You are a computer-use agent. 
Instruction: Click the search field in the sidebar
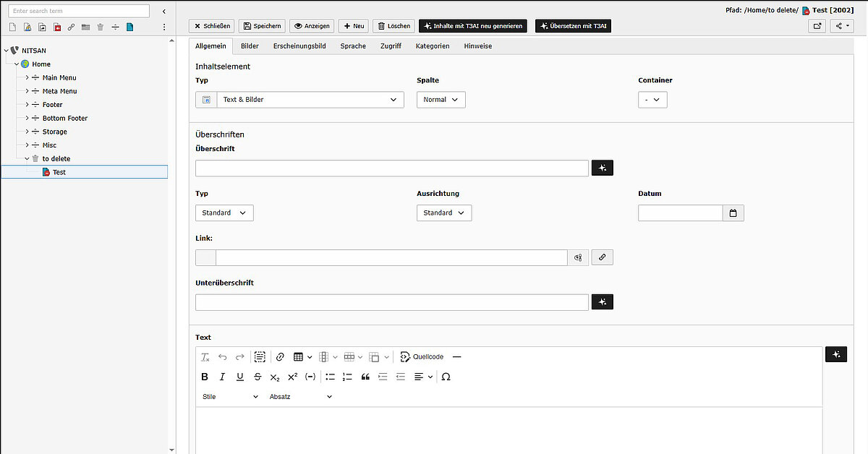pos(78,10)
